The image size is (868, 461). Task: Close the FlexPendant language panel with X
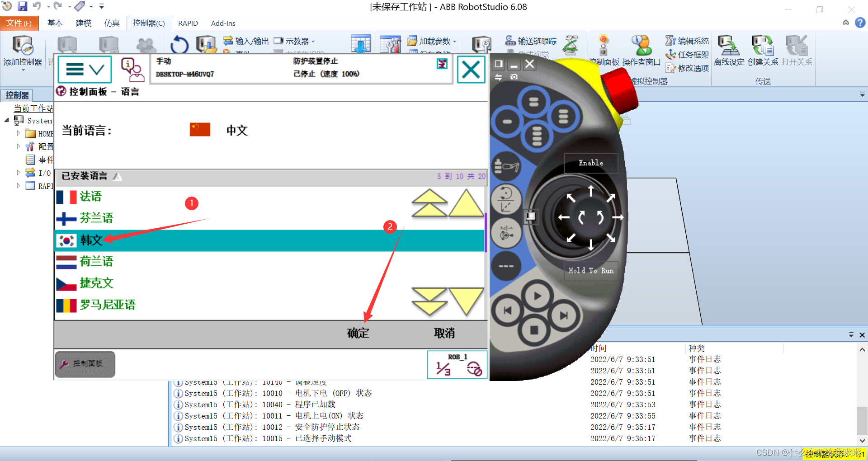coord(471,70)
